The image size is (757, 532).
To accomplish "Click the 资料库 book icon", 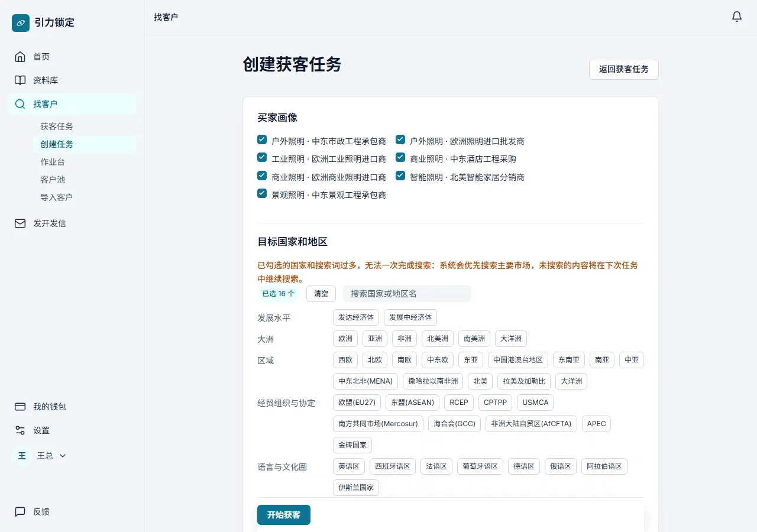I will coord(20,80).
